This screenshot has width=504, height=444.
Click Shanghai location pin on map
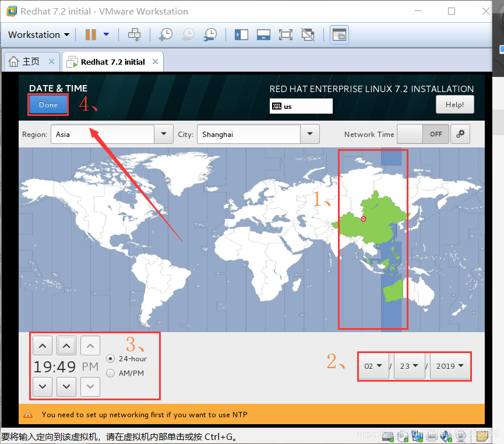pos(363,219)
